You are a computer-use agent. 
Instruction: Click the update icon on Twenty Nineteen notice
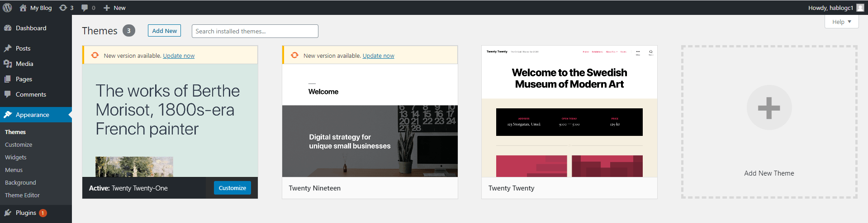(294, 55)
